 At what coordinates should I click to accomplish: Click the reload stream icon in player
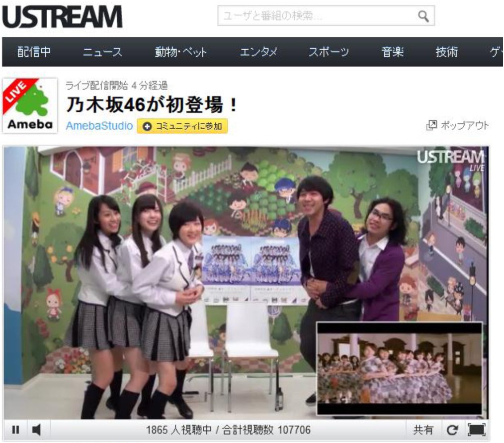point(452,430)
